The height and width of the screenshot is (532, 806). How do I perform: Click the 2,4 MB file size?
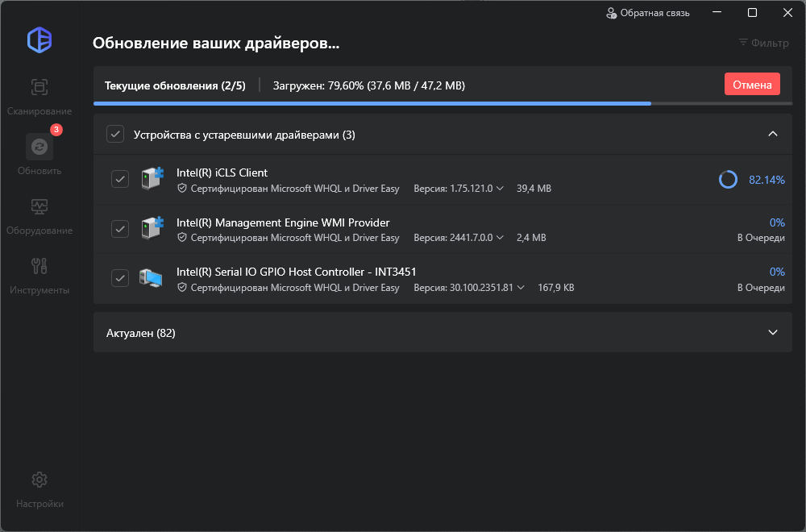531,238
